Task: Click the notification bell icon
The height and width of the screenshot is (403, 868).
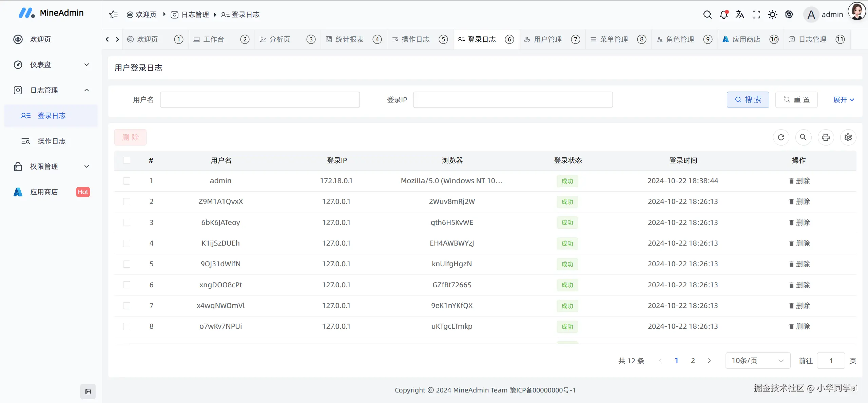Action: [x=724, y=15]
